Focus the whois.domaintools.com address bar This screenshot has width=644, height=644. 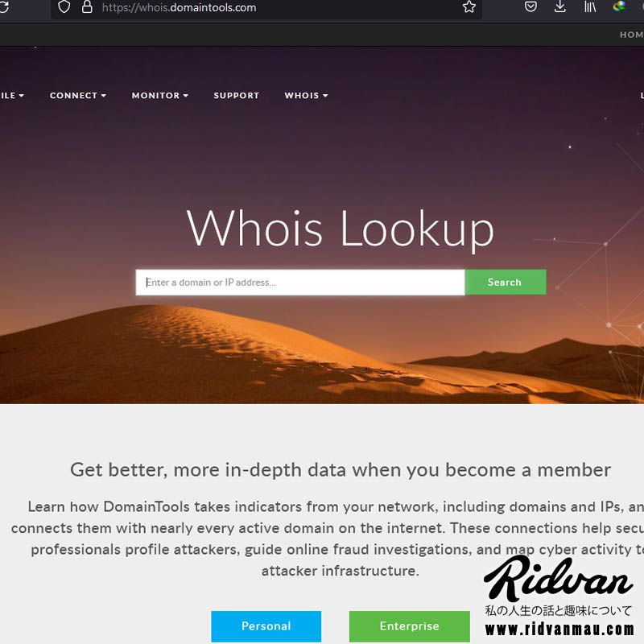(x=266, y=8)
